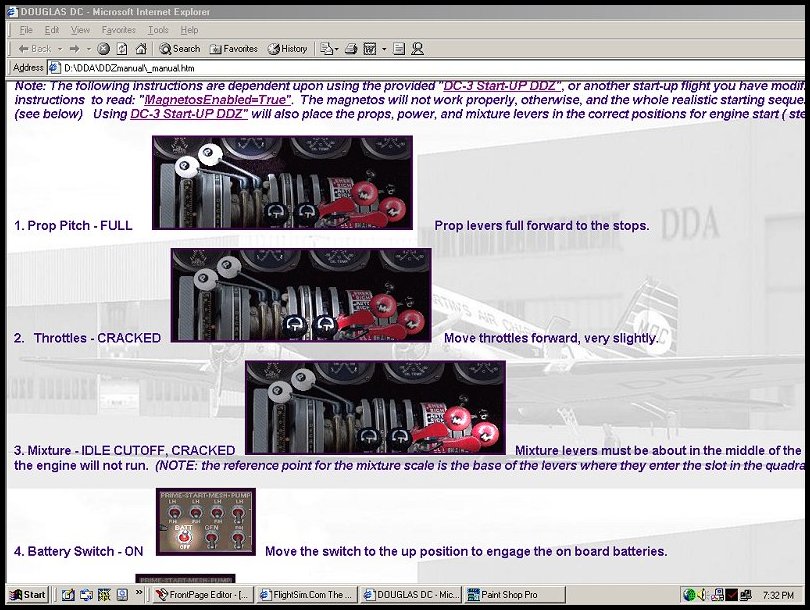810x610 pixels.
Task: Click the "4. Battery Switch - ON" text
Action: click(79, 552)
